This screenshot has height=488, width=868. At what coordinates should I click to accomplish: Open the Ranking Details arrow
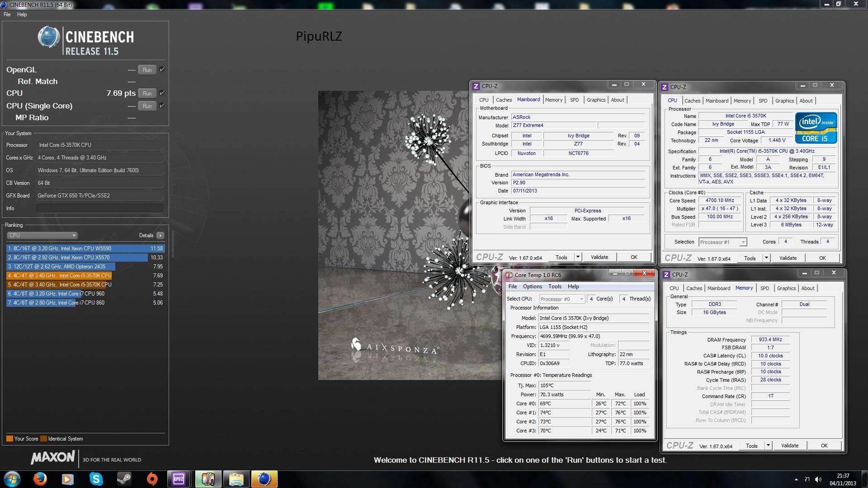(x=160, y=235)
